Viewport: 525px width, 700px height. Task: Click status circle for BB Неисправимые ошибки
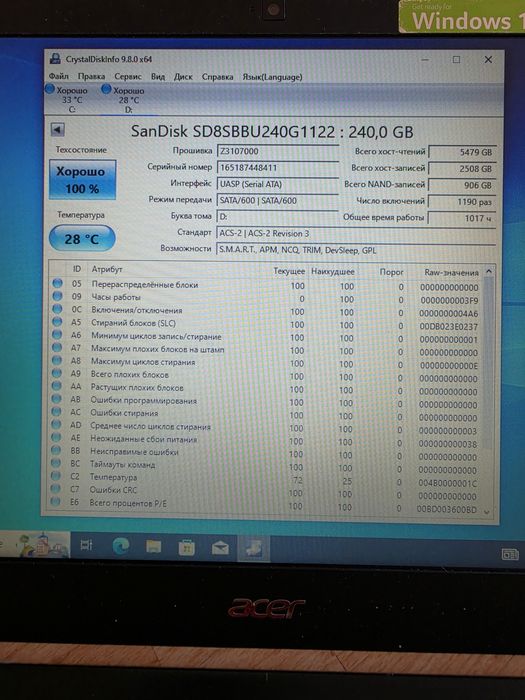click(x=56, y=450)
